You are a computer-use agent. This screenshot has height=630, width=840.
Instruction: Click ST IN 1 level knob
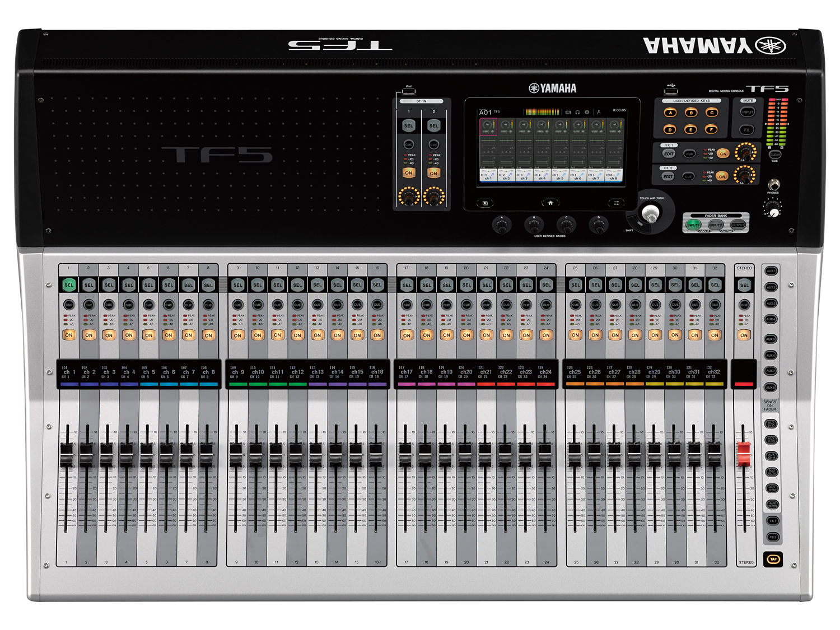click(x=409, y=197)
